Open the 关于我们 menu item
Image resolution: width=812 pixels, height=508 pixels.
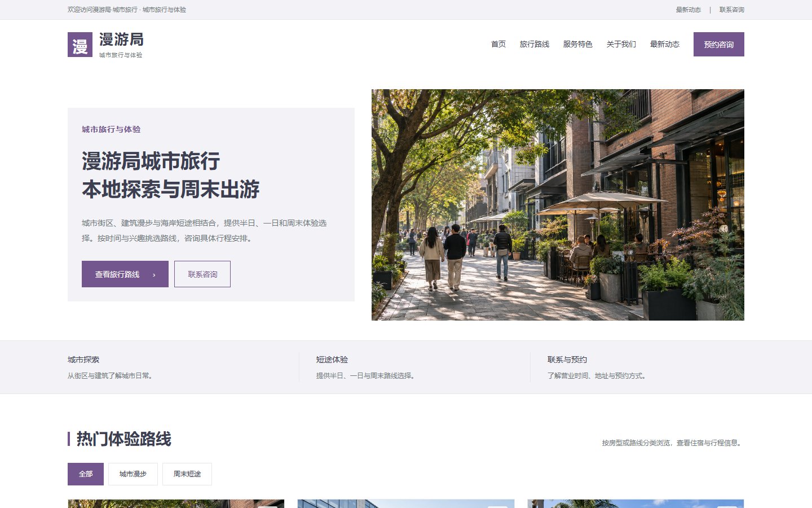click(x=621, y=44)
